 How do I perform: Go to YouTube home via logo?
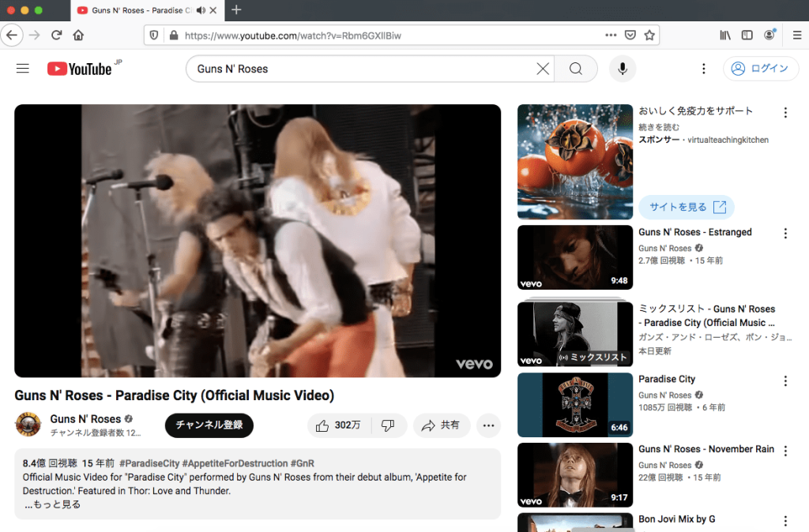[80, 69]
